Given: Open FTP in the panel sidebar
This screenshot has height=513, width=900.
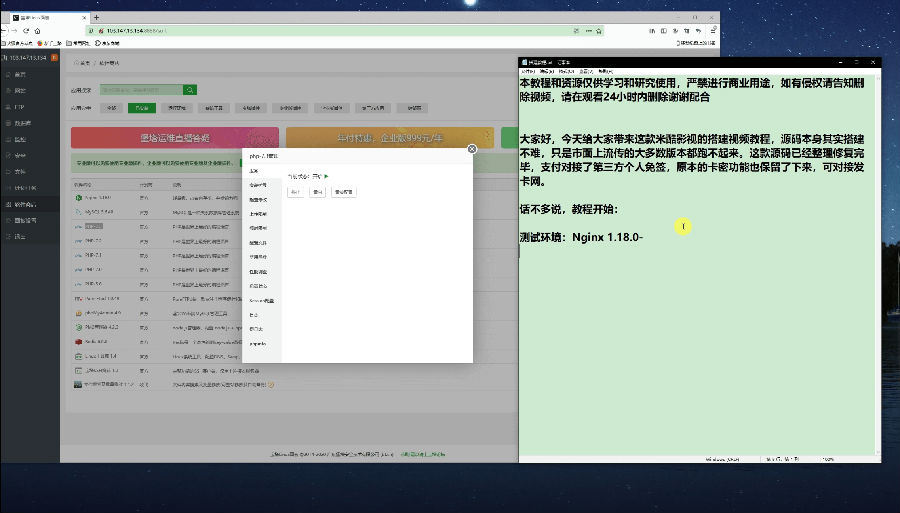Looking at the screenshot, I should click(x=20, y=106).
